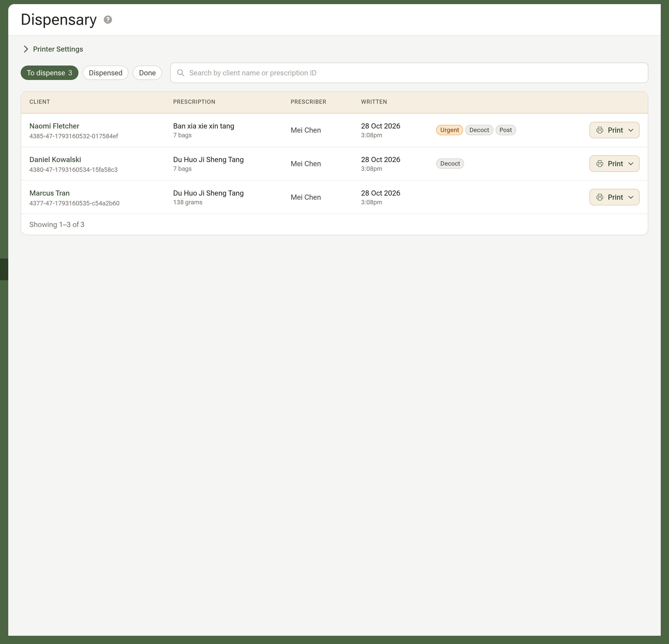
Task: Open print options arrow for Naomi Fletcher
Action: (x=631, y=130)
